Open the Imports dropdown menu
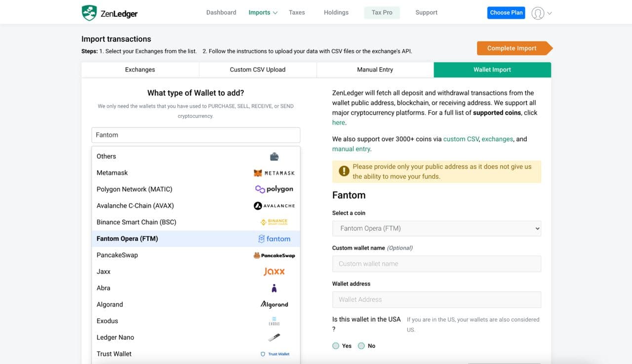 click(263, 12)
